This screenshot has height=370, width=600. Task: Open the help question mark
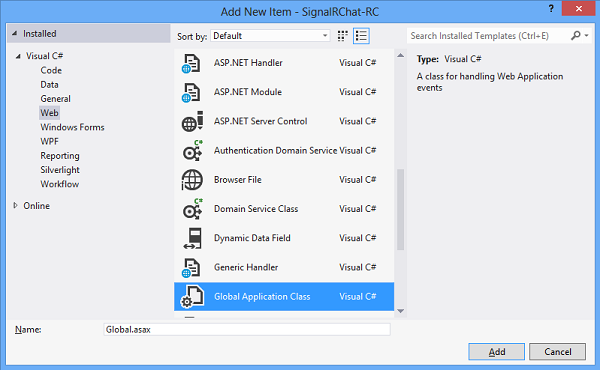551,8
